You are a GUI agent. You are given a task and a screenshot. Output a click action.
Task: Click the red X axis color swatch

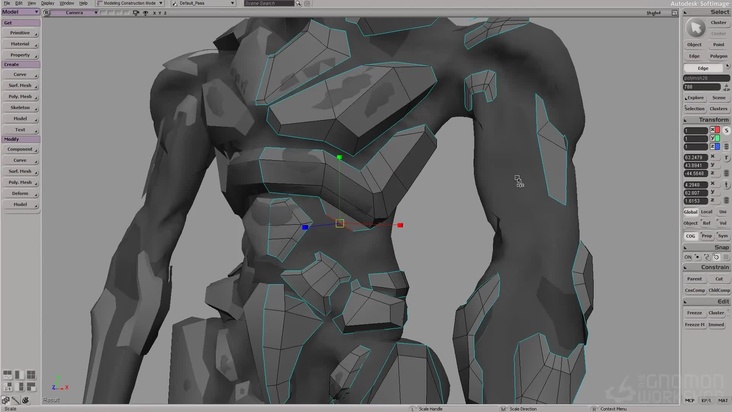pos(715,130)
